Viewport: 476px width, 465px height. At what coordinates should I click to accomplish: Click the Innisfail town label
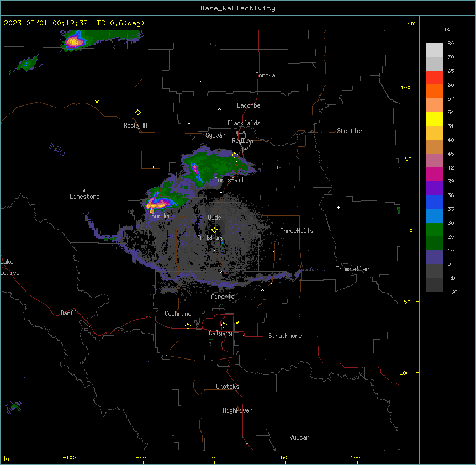pyautogui.click(x=229, y=180)
